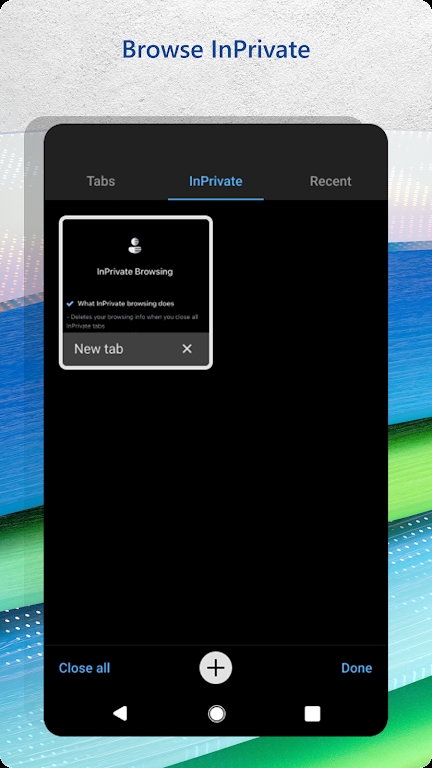Viewport: 432px width, 768px height.
Task: Click InPrivate Browsing title in preview
Action: coord(135,271)
